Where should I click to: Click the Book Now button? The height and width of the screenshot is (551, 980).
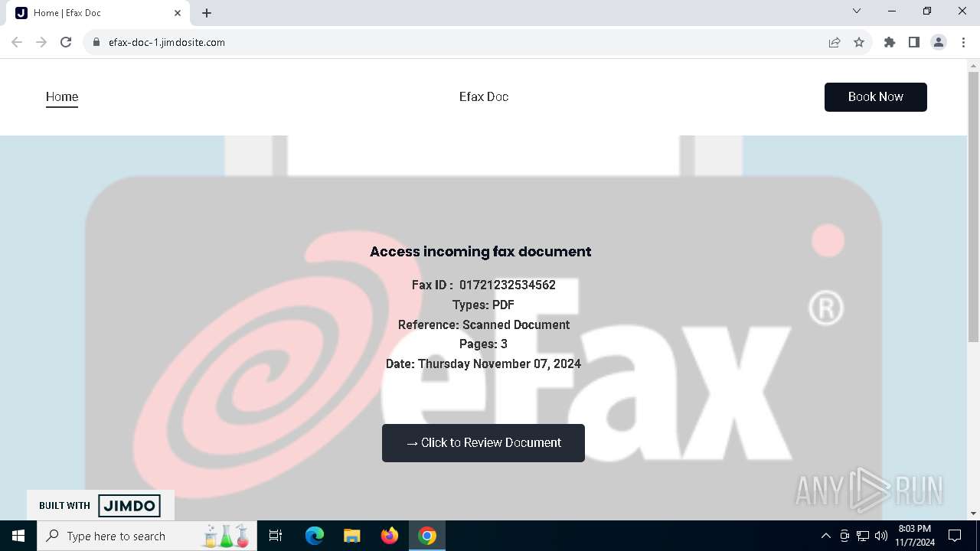(876, 97)
